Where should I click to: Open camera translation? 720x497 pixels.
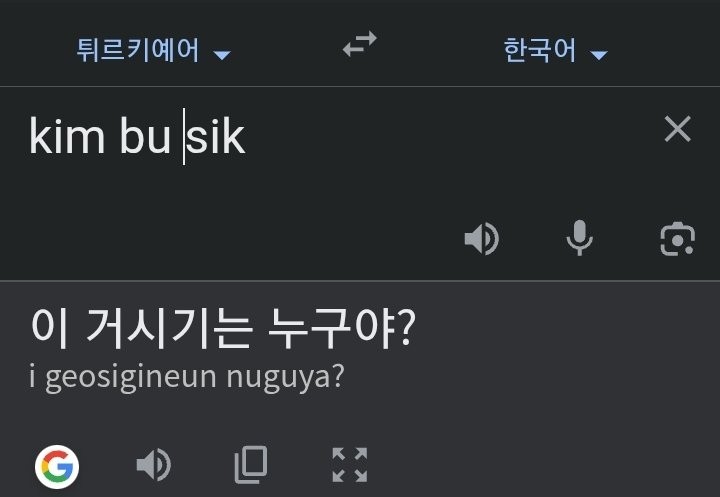coord(677,239)
